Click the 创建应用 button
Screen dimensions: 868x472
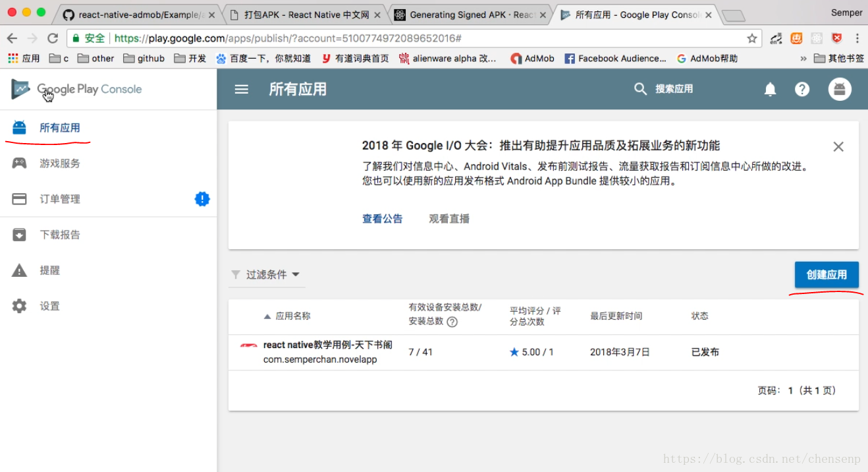(827, 274)
